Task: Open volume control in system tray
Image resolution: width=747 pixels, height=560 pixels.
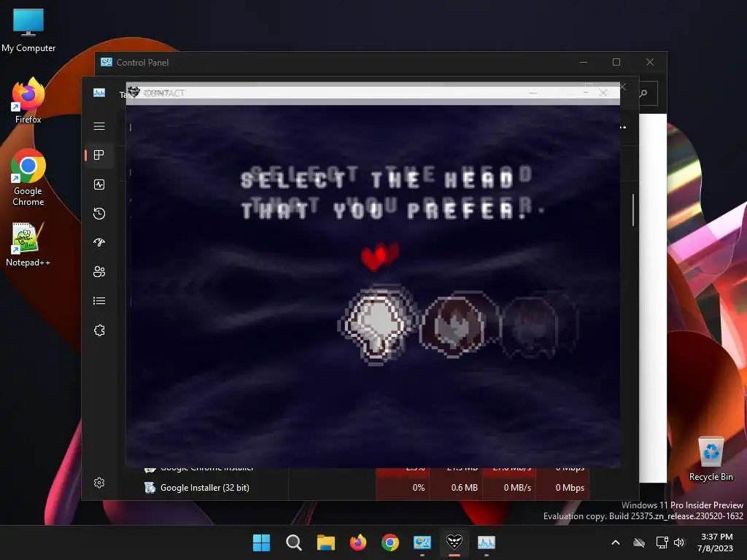Action: (x=679, y=542)
